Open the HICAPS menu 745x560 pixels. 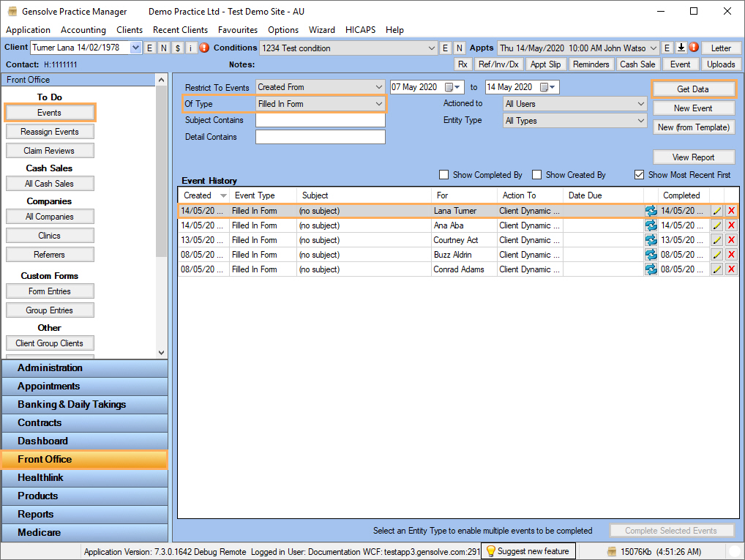pyautogui.click(x=360, y=30)
